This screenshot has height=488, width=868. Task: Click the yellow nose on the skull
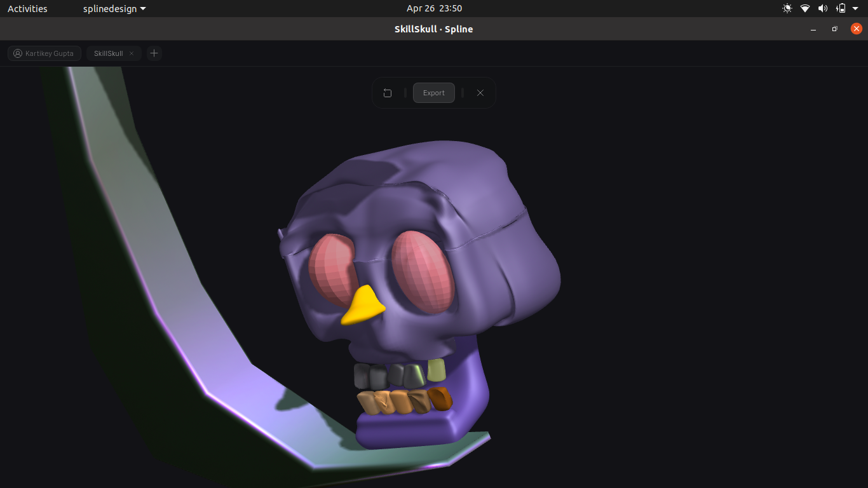tap(363, 307)
